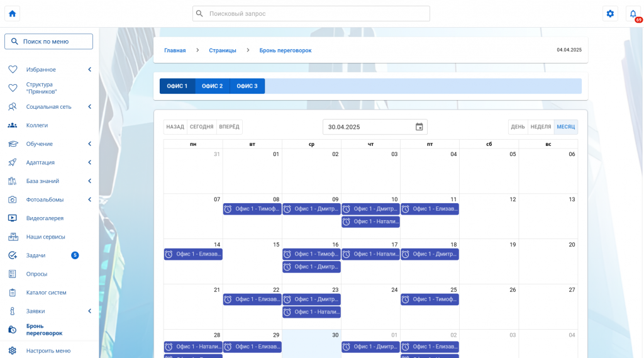Open calendar date picker icon
This screenshot has width=644, height=358.
(419, 127)
